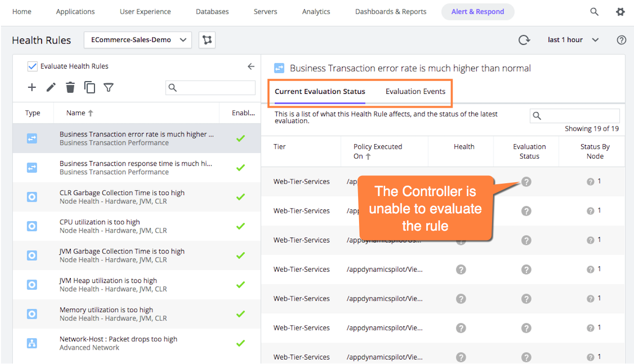Add a new health rule with plus icon
Screen dimensions: 634x364
coord(32,87)
